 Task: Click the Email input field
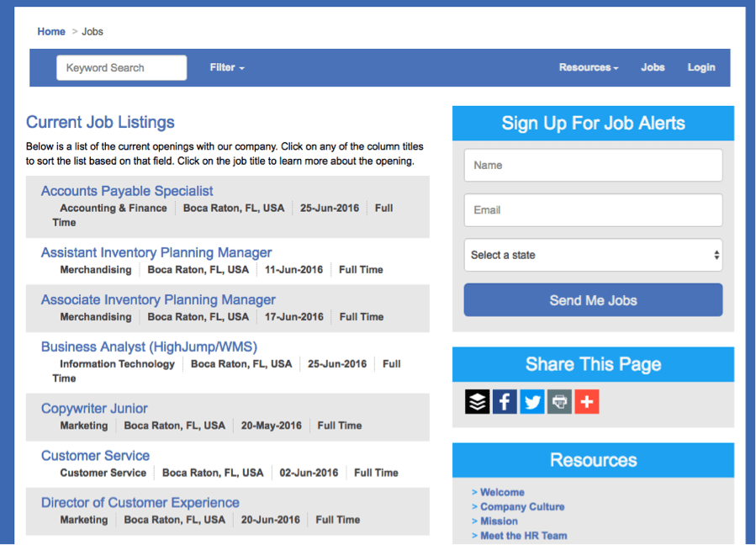click(593, 209)
